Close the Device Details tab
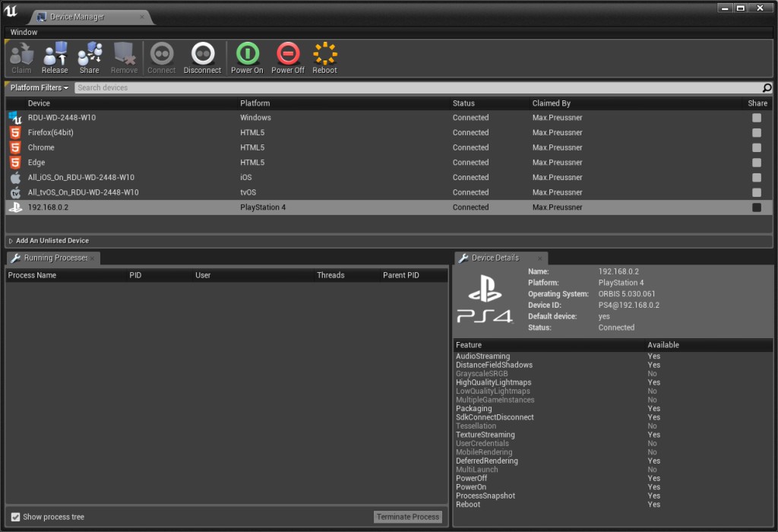This screenshot has height=532, width=778. click(x=540, y=258)
